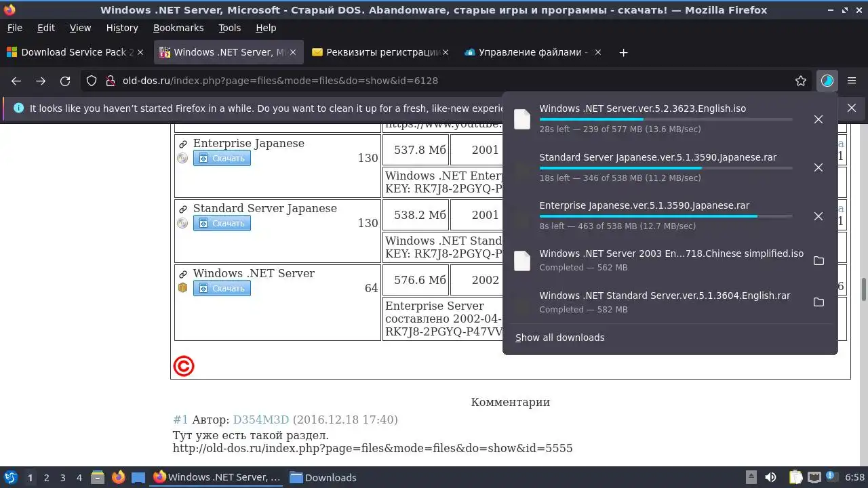The height and width of the screenshot is (488, 868).
Task: Show Chinese simplified.iso in its folder
Action: point(818,260)
